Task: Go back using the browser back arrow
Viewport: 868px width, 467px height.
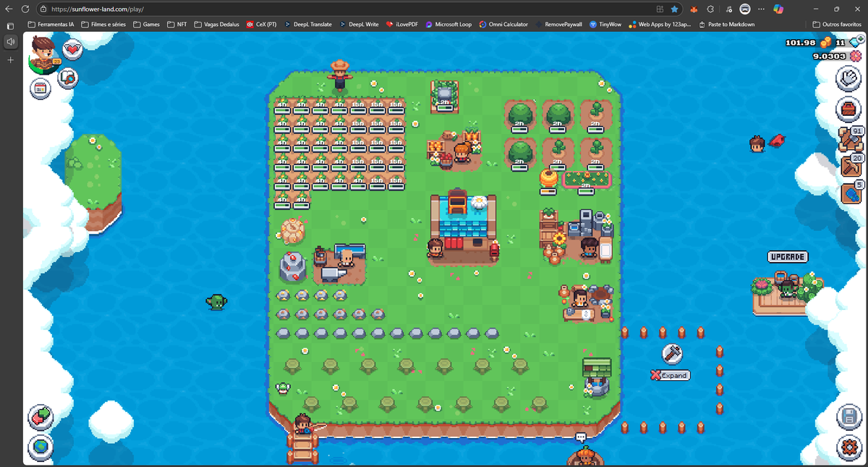Action: [9, 9]
